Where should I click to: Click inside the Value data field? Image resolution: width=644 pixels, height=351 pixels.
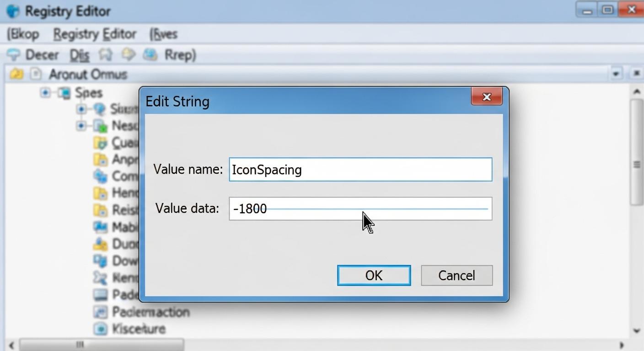click(360, 209)
